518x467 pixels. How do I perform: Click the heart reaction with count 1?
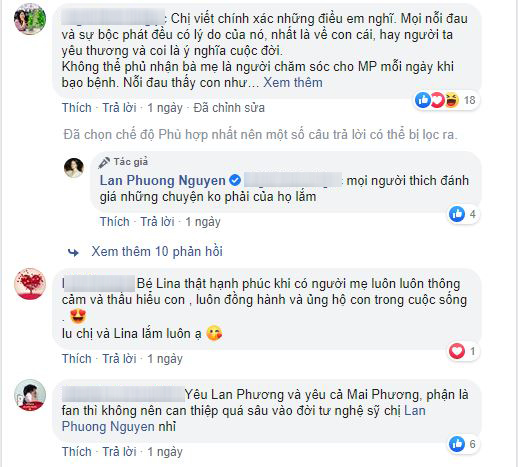coord(457,351)
